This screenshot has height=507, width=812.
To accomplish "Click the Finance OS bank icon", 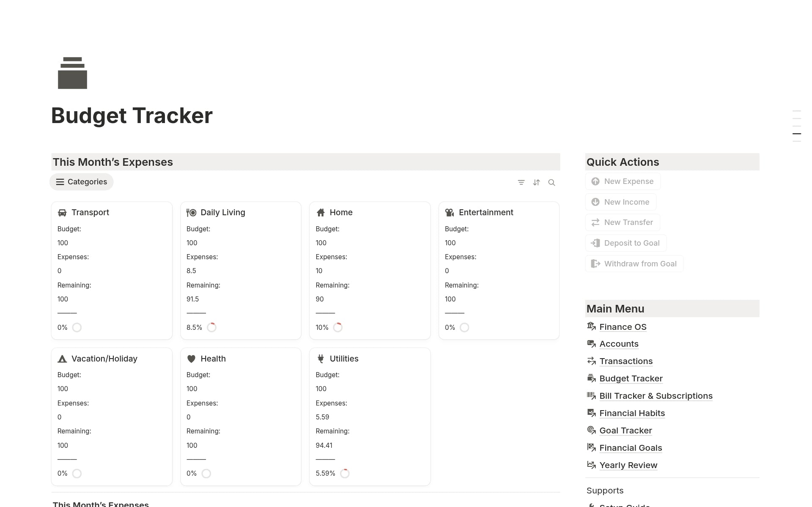I will (591, 326).
